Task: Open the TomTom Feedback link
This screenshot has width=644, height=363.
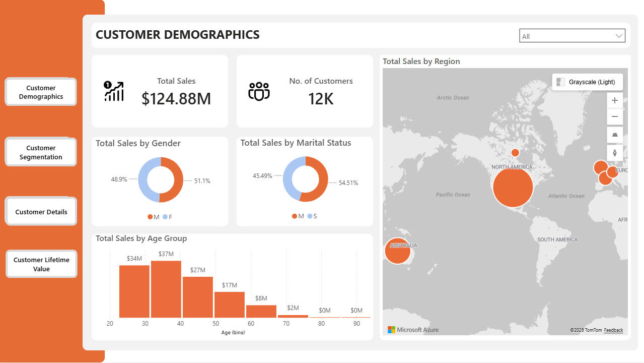Action: (x=613, y=330)
